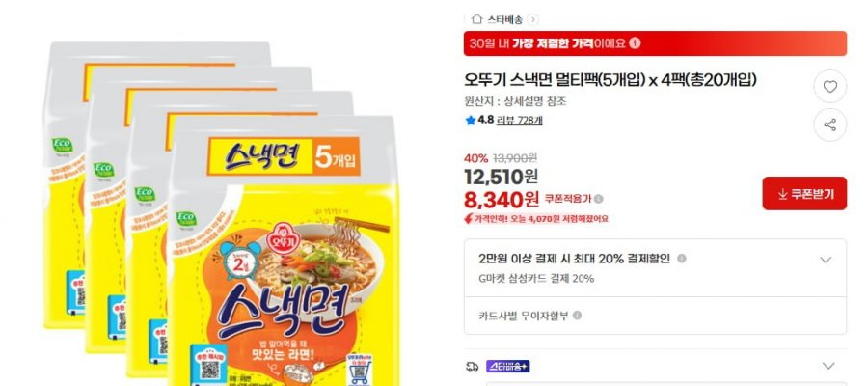Click the arrow icon after 스타배송
868x386 pixels.
[x=532, y=20]
